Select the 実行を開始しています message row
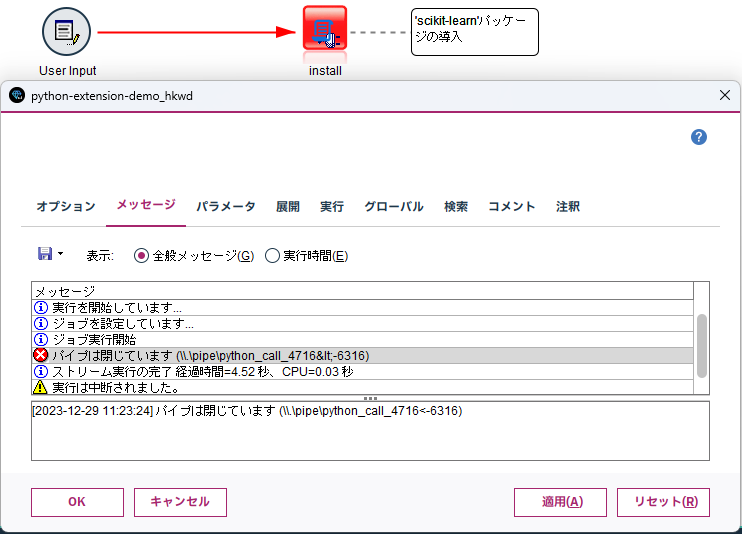Image resolution: width=742 pixels, height=534 pixels. pos(362,308)
